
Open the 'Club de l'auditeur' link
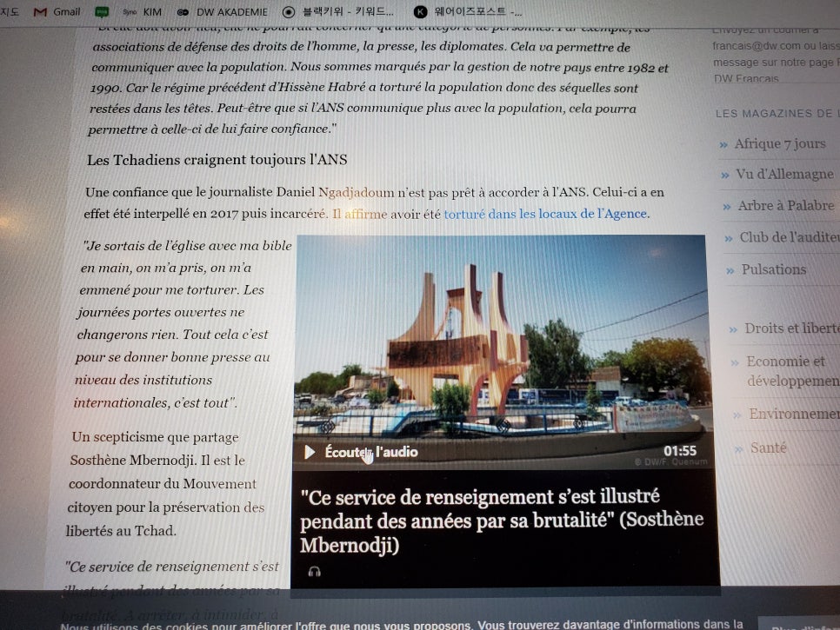click(790, 237)
